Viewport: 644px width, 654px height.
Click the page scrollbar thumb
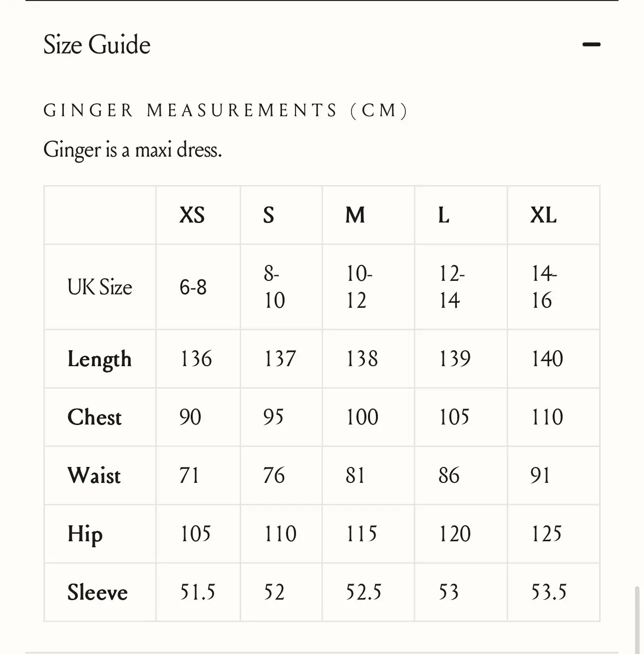point(637,619)
